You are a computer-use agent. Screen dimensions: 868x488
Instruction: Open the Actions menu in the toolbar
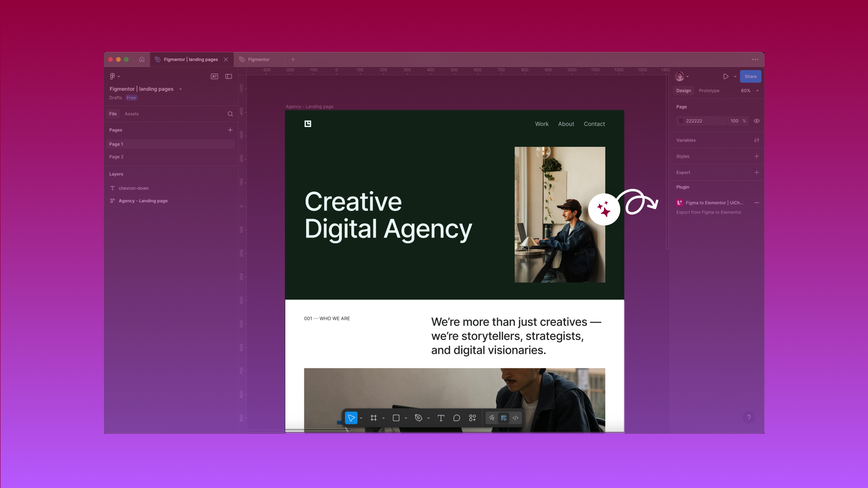click(472, 418)
